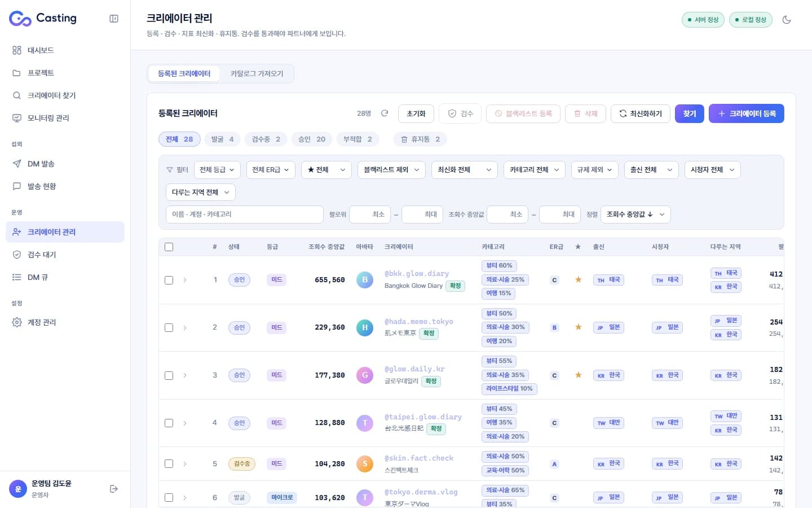Open the 블랙리스트 제외 dropdown
This screenshot has height=508, width=812.
pyautogui.click(x=391, y=170)
